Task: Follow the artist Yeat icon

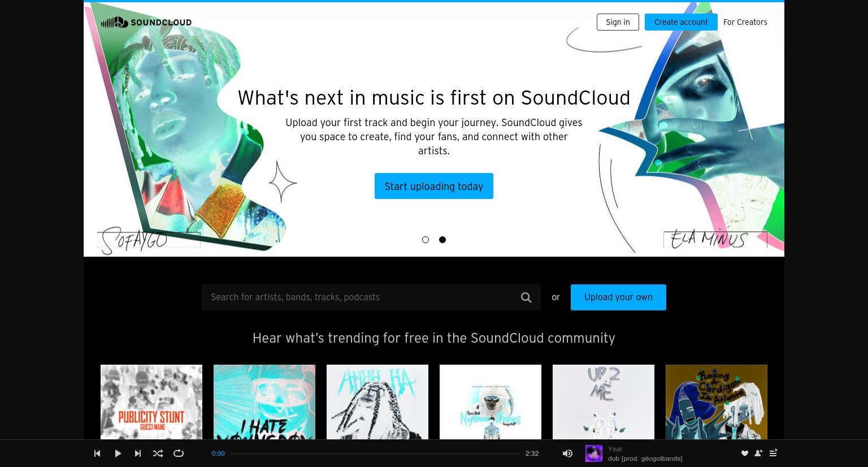Action: pos(758,453)
